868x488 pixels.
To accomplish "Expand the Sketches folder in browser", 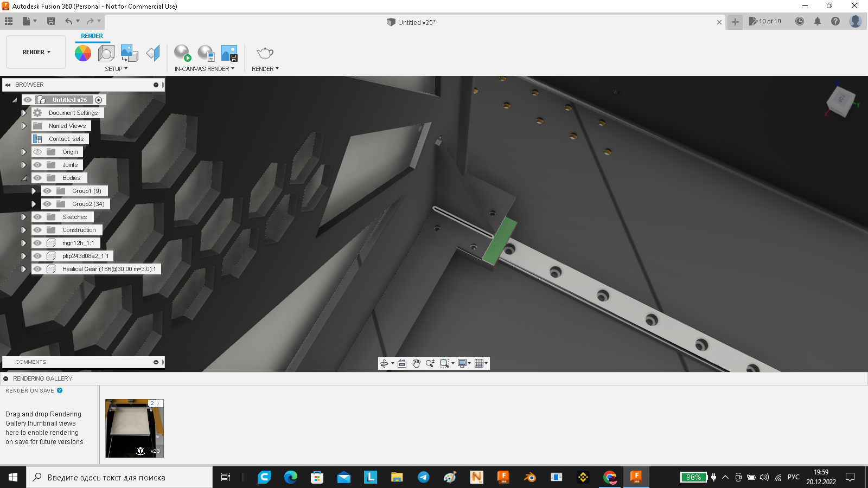I will 24,217.
